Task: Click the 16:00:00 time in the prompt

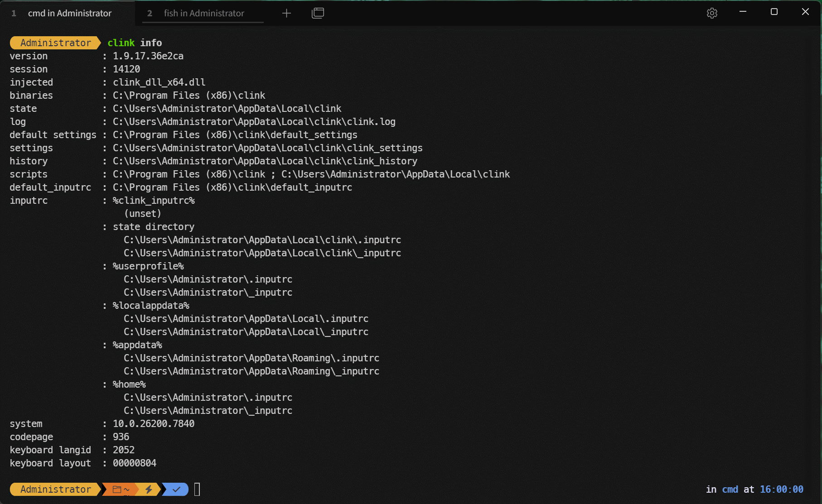Action: (x=781, y=490)
